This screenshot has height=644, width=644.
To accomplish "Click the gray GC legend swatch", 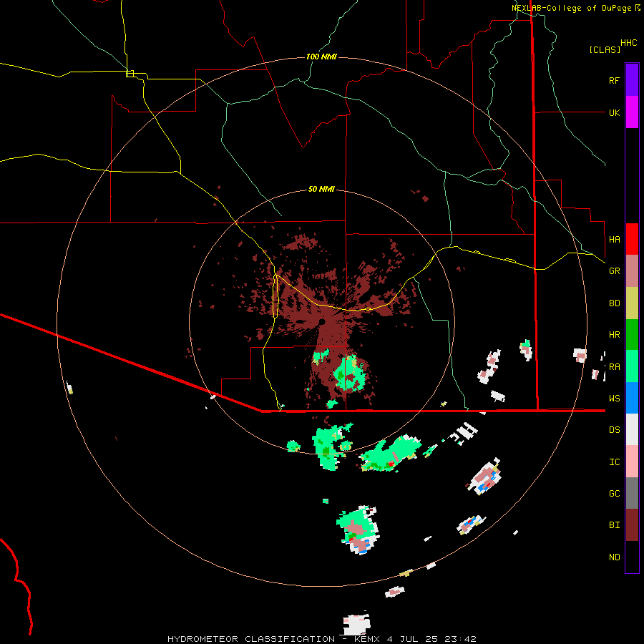I will 632,493.
